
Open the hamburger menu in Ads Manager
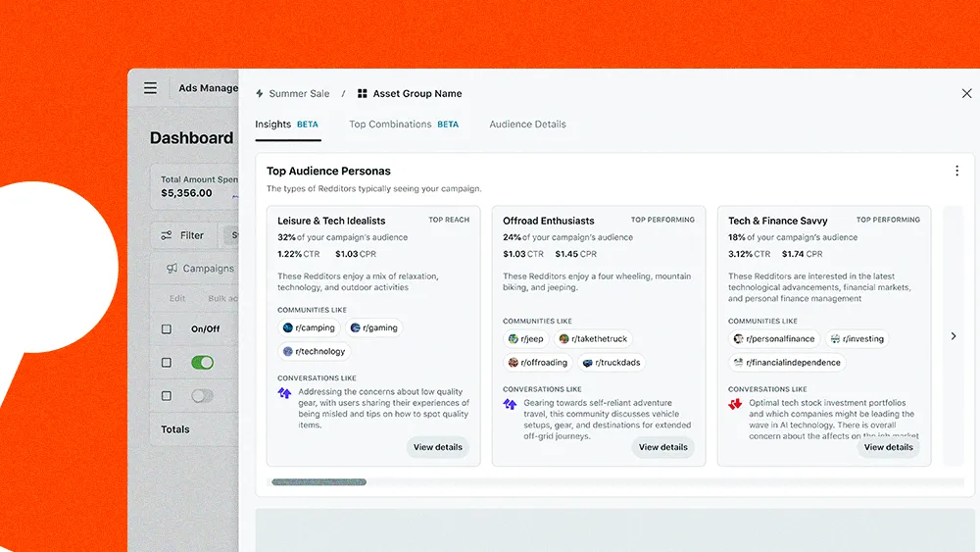point(150,88)
